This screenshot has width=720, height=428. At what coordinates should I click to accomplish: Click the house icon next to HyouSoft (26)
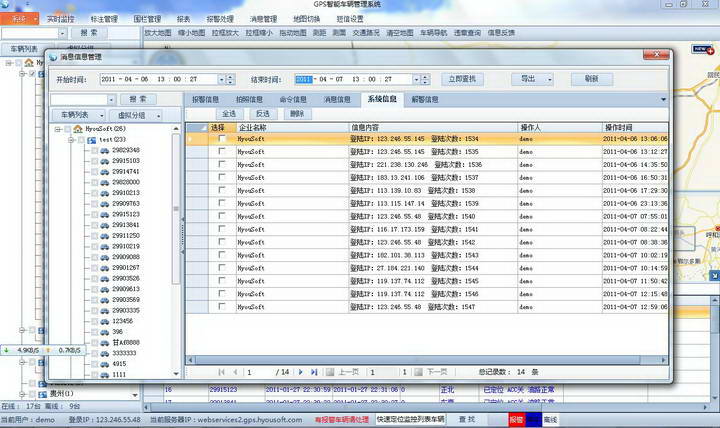click(78, 129)
